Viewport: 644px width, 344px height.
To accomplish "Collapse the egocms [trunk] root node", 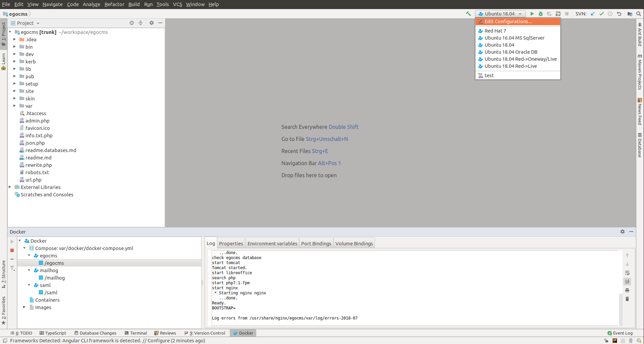I will (10, 32).
